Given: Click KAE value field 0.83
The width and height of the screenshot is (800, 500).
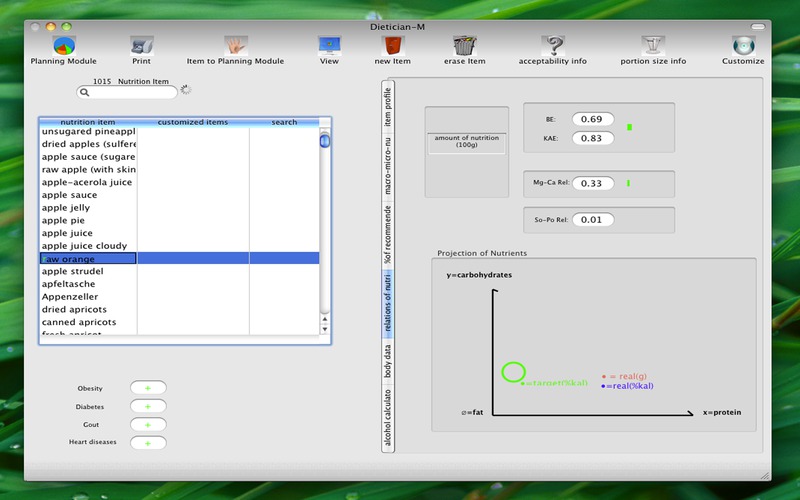Looking at the screenshot, I should (x=592, y=138).
